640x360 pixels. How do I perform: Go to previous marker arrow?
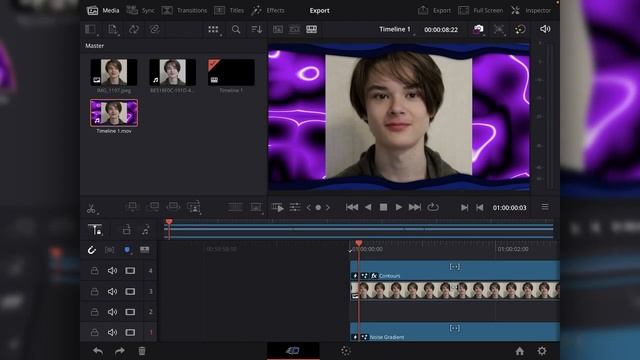[309, 208]
